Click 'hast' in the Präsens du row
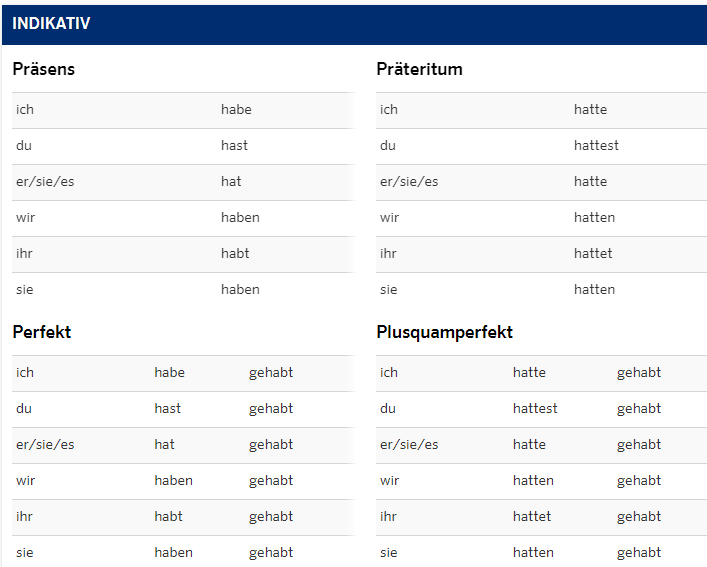The height and width of the screenshot is (567, 707). pos(234,146)
